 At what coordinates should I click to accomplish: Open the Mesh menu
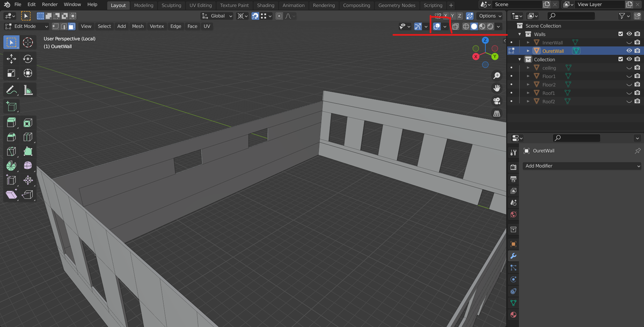tap(138, 26)
